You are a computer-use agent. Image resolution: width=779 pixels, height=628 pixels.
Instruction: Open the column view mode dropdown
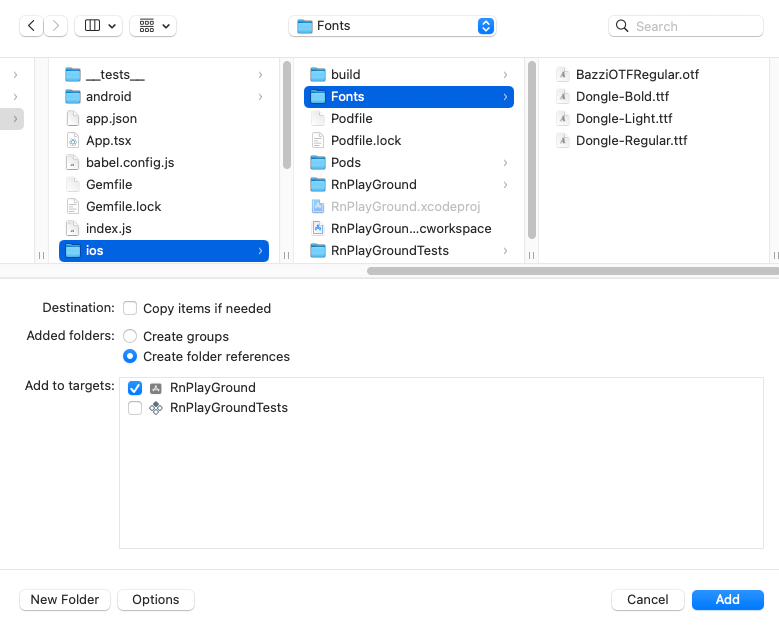point(98,26)
